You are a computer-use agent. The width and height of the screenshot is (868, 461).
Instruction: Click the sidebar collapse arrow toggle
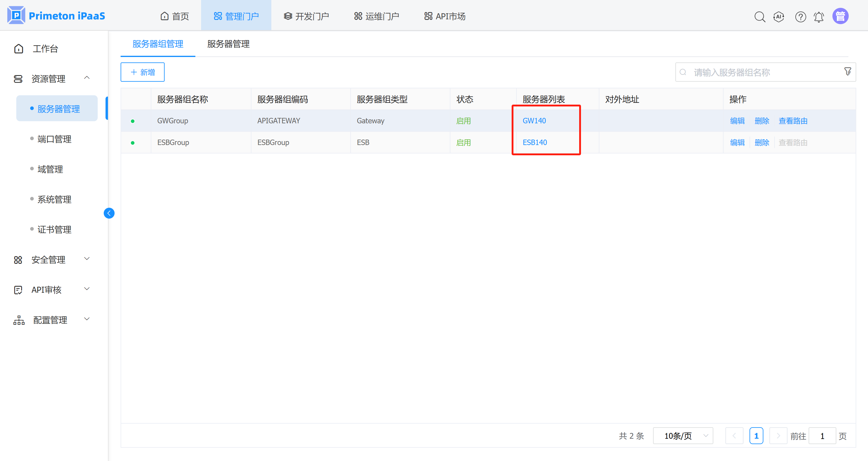coord(109,213)
